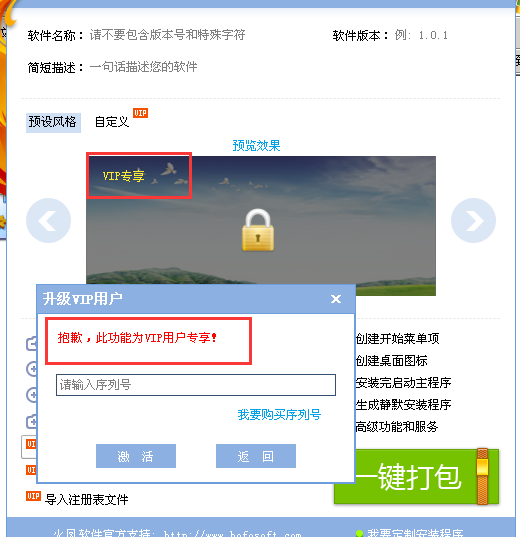Switch to the 自定义 tab
The image size is (520, 537).
point(112,122)
